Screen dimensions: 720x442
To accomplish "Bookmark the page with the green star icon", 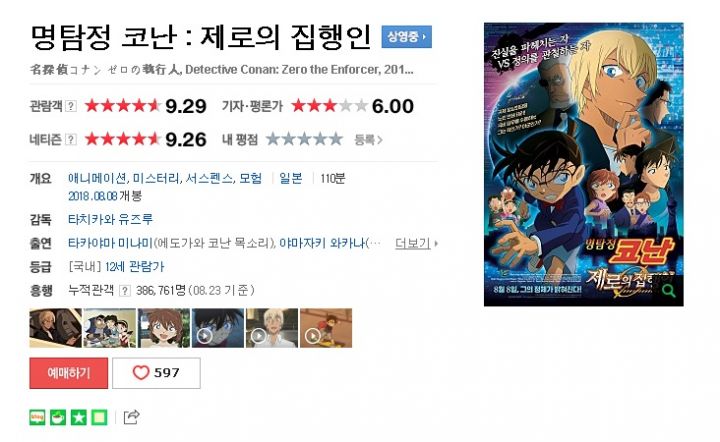I will pos(79,417).
